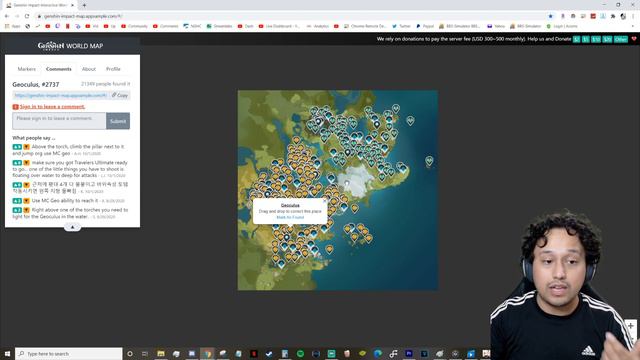Click the marker URL field
Screen dimensions: 640x360
coord(61,95)
